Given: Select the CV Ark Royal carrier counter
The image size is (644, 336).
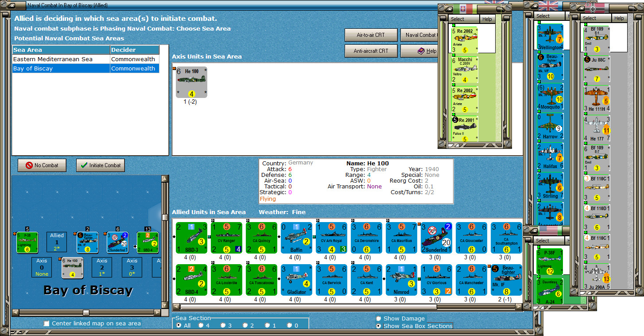Looking at the screenshot, I should [x=331, y=238].
